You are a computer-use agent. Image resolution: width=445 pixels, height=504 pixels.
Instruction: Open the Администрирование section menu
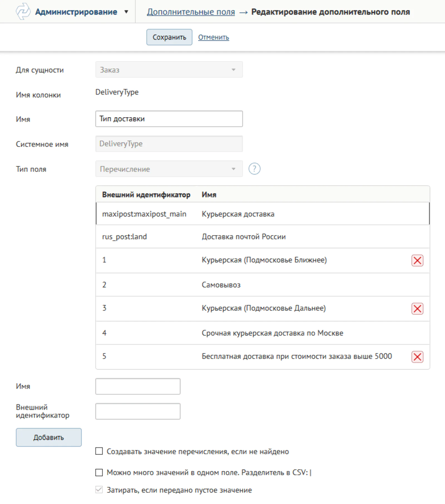(x=76, y=12)
